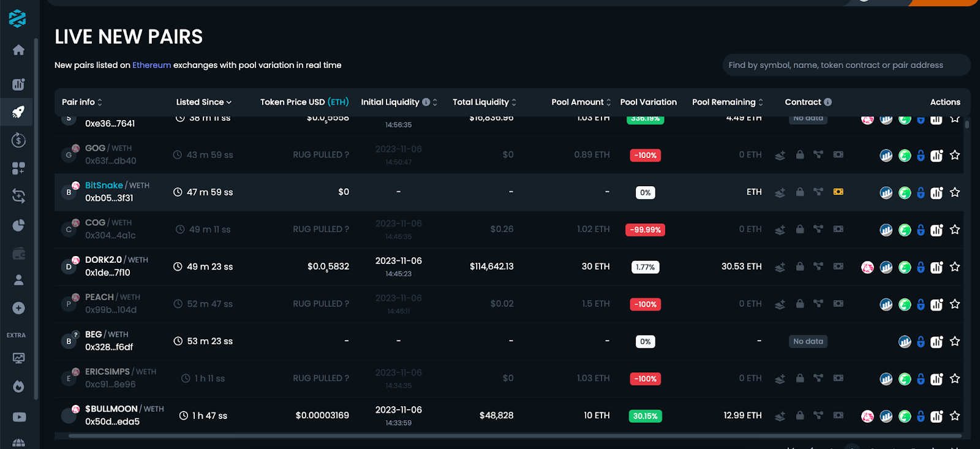This screenshot has height=449, width=980.
Task: Open Etherscan icon for GOG row
Action: pyautogui.click(x=886, y=156)
